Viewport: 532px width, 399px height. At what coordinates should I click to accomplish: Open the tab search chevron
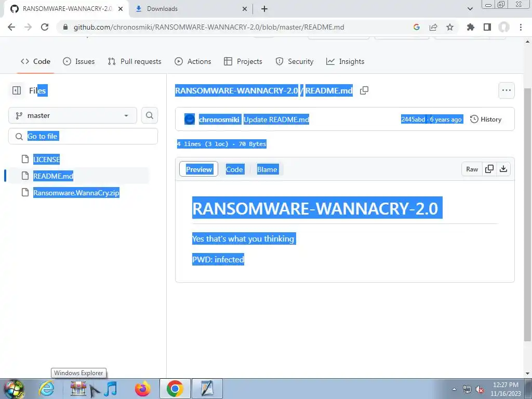pos(470,9)
